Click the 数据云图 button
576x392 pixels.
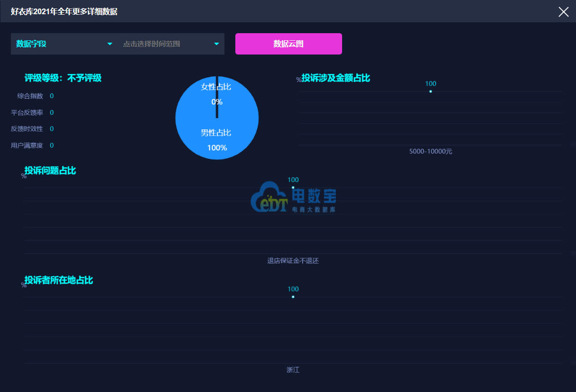click(288, 44)
